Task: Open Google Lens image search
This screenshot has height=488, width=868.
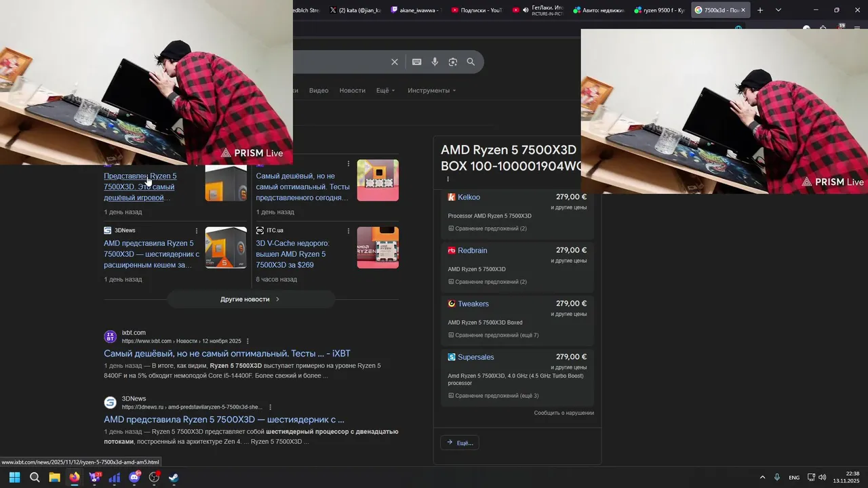Action: tap(453, 62)
